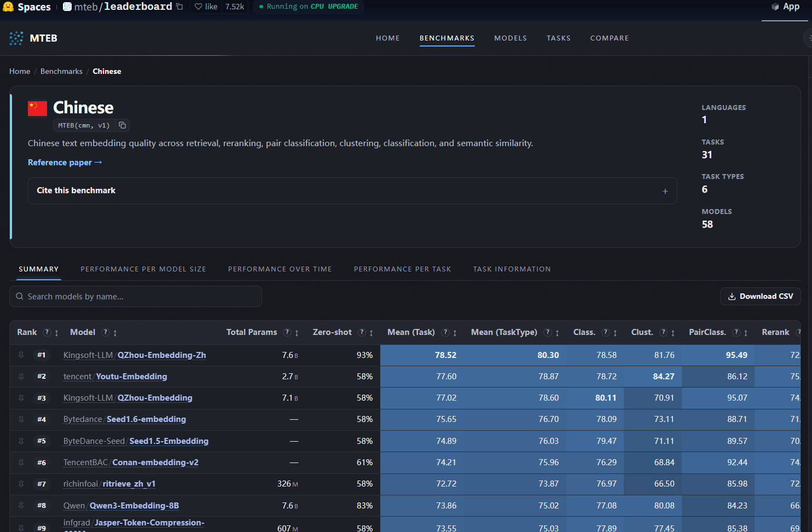Viewport: 812px width, 532px height.
Task: Show help for the Model column
Action: (106, 332)
